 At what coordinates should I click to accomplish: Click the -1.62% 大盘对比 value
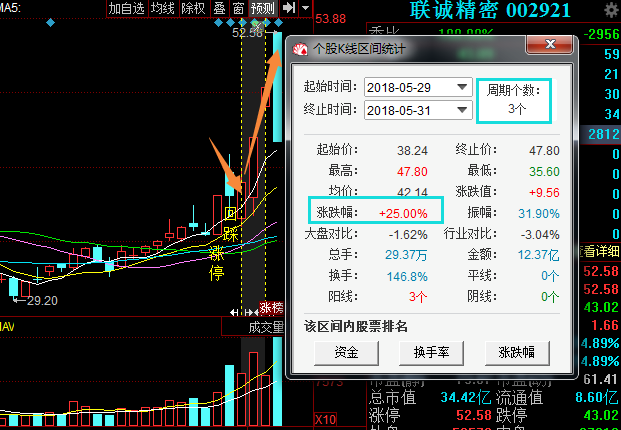pos(408,235)
